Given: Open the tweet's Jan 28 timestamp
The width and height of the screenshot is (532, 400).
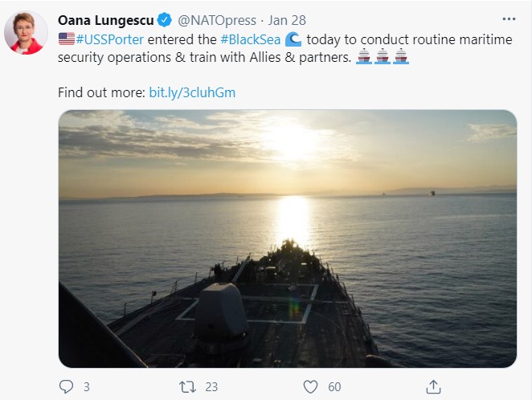Looking at the screenshot, I should (x=287, y=19).
